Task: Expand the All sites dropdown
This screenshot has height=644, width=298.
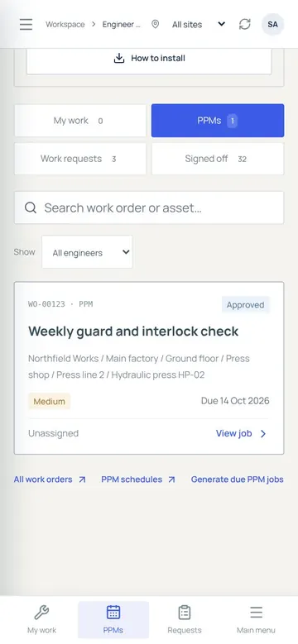Action: 199,24
